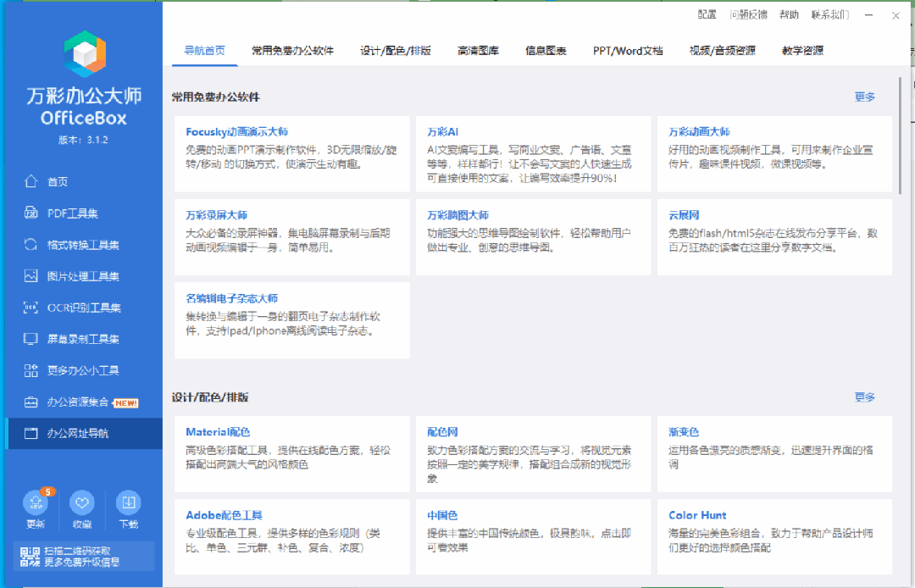Open the Adobe配色工具 link

(224, 516)
